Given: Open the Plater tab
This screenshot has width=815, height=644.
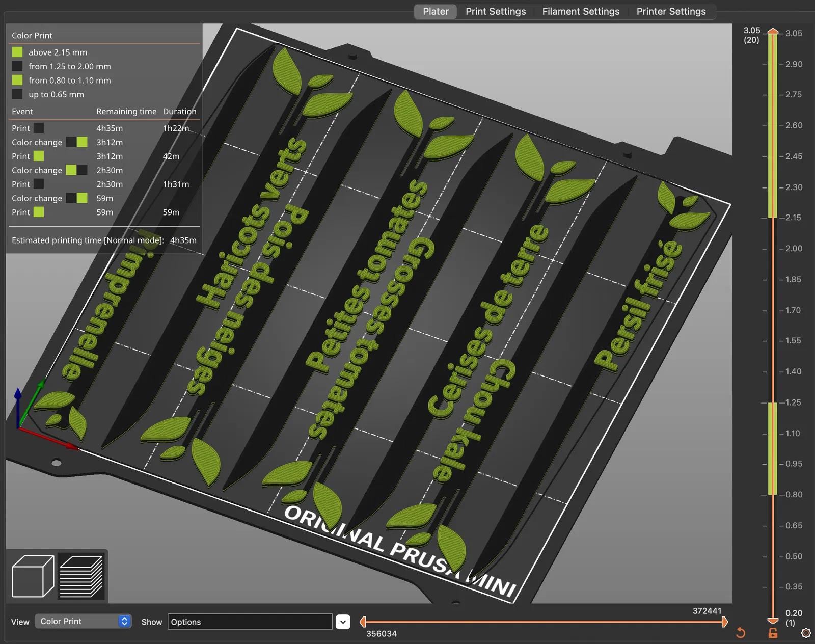Looking at the screenshot, I should (x=436, y=11).
